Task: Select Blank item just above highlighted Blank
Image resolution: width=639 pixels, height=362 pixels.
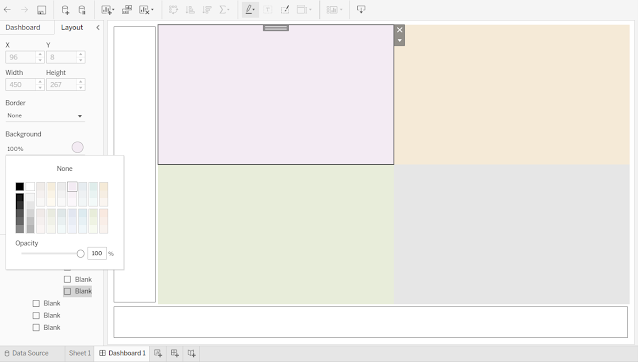Action: tap(77, 279)
